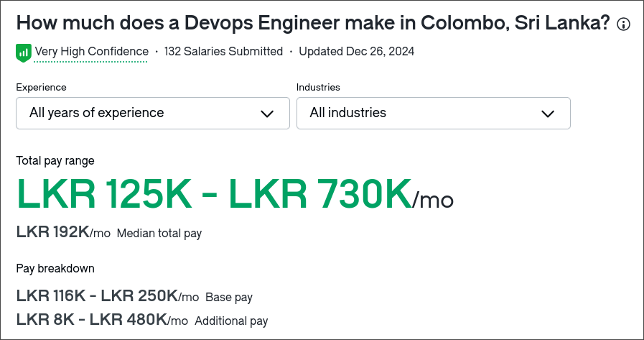Open the Very High Confidence link

pyautogui.click(x=92, y=51)
